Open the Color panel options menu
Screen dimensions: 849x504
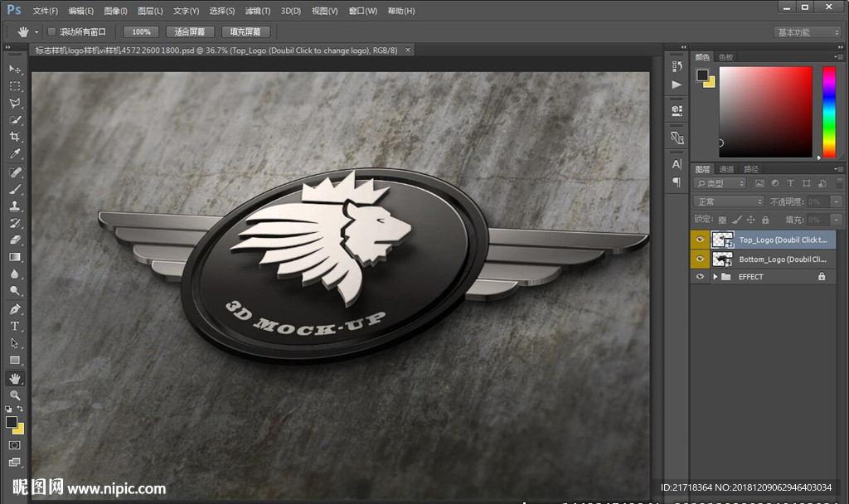(838, 57)
